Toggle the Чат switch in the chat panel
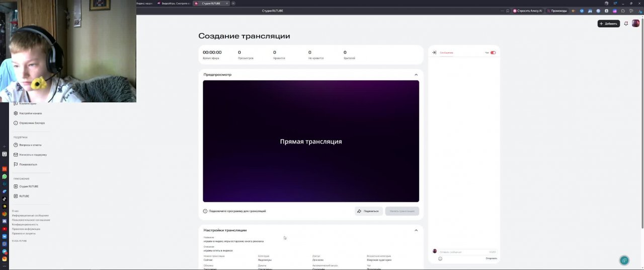Viewport: 644px width, 270px height. [493, 52]
